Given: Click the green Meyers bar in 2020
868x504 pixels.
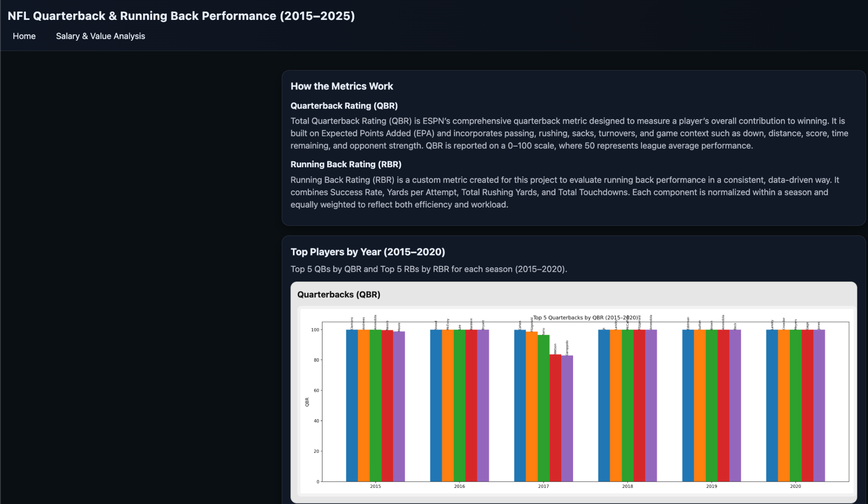Looking at the screenshot, I should 796,406.
